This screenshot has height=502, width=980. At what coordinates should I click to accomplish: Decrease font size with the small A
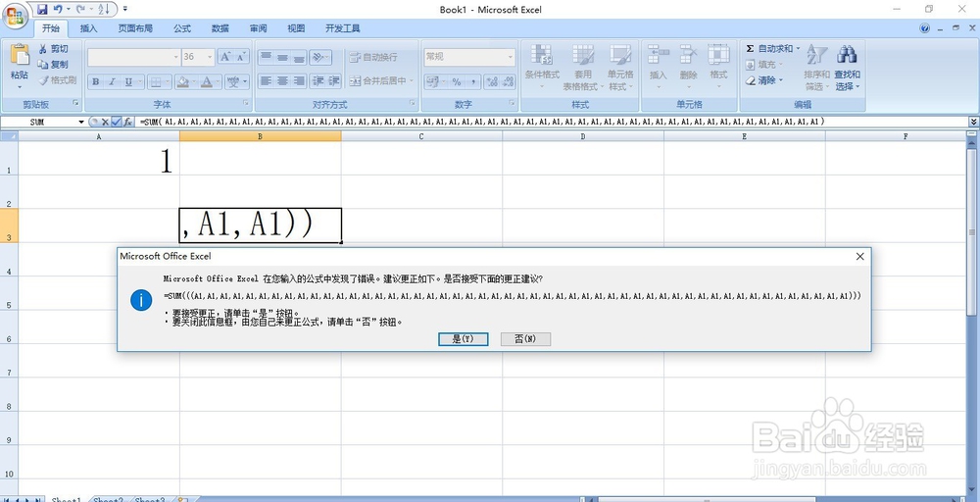coord(242,57)
